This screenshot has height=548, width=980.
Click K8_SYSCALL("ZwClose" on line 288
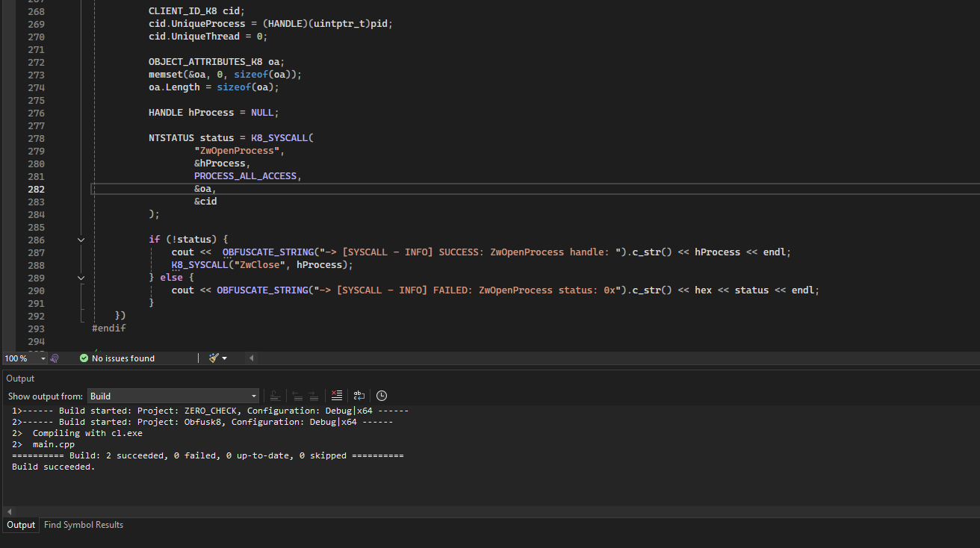231,265
